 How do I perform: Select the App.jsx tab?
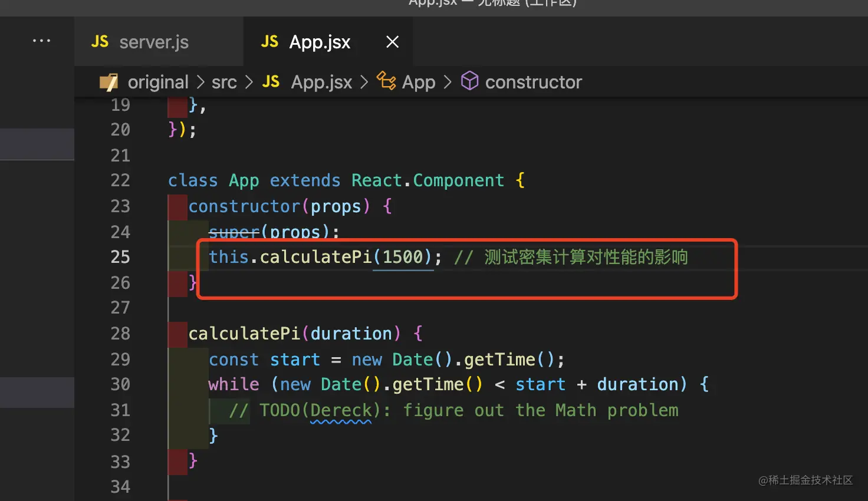coord(320,42)
